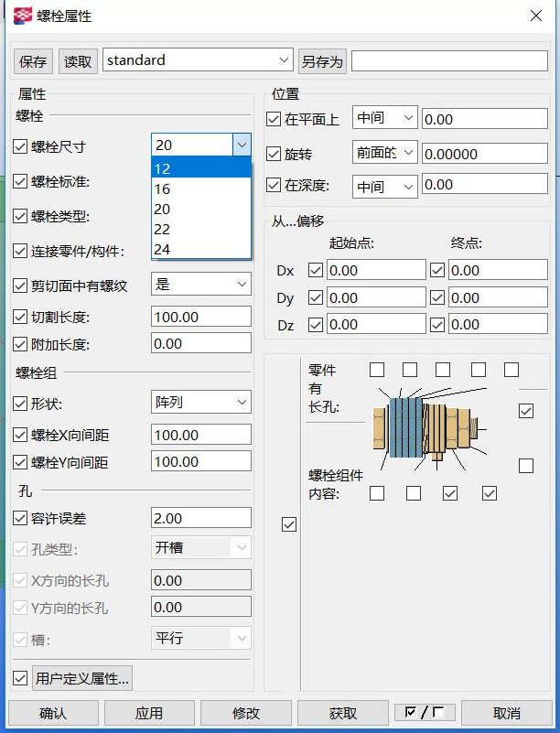Open 剪切面中有螺纹 dropdown
The width and height of the screenshot is (560, 733).
point(242,285)
